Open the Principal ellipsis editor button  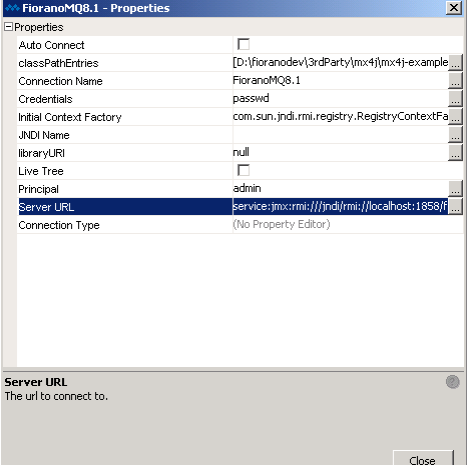point(455,189)
